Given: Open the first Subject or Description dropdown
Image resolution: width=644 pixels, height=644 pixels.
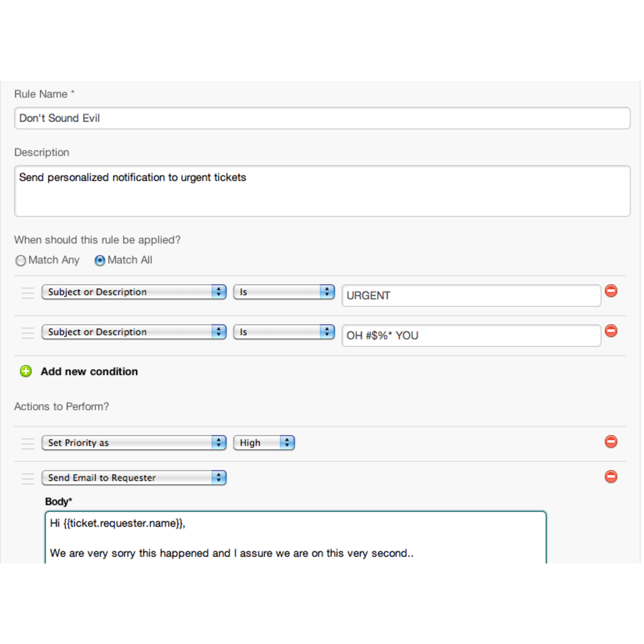Looking at the screenshot, I should click(133, 292).
